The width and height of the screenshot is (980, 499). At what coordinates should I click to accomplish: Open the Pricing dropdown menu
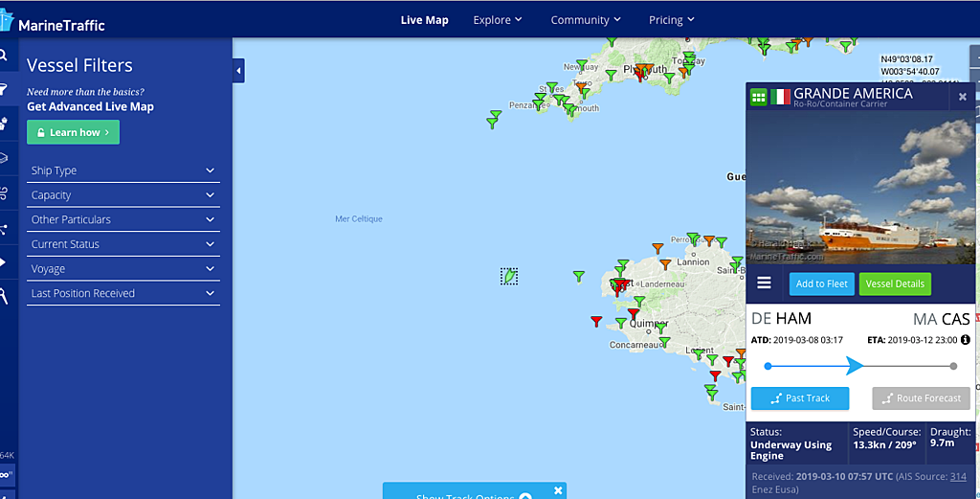tap(671, 20)
